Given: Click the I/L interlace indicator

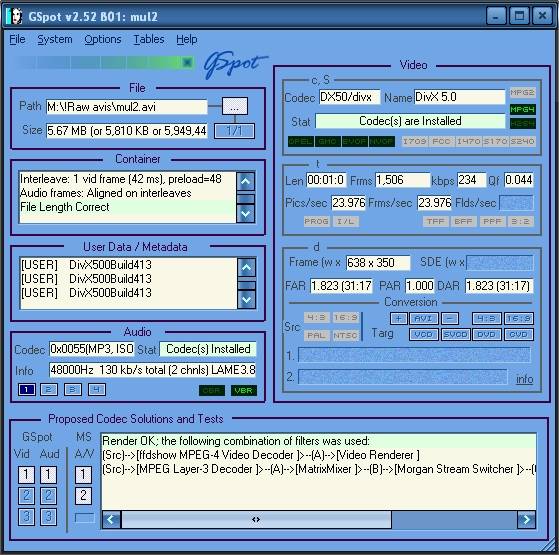Looking at the screenshot, I should (345, 221).
